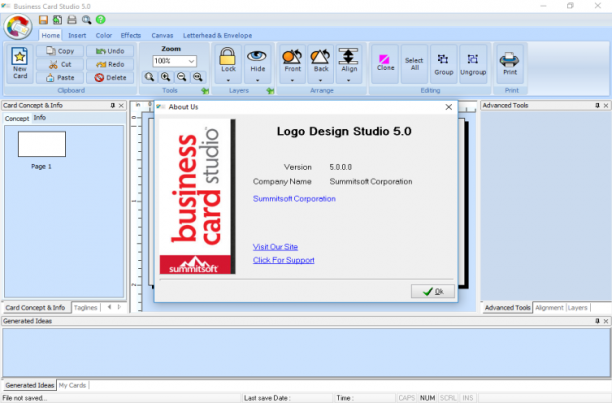Switch to the Letterhead & Envelope tab
Screen dimensions: 612x403
coord(217,36)
